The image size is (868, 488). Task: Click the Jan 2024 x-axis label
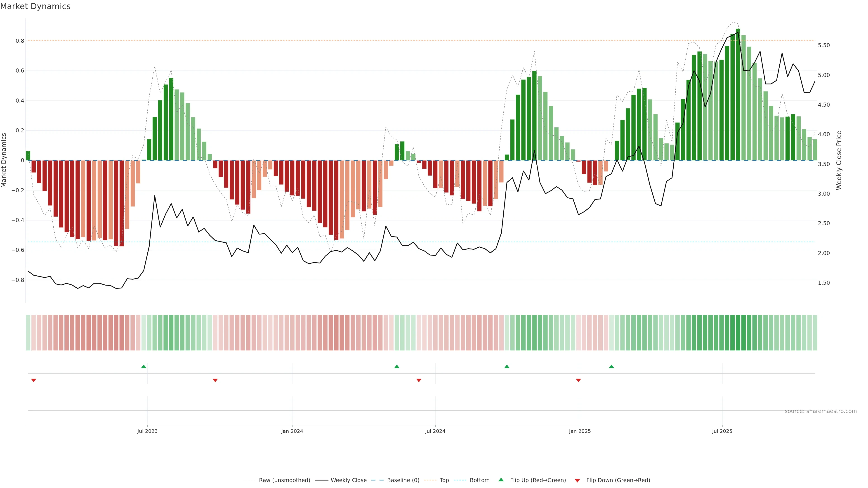pyautogui.click(x=292, y=431)
